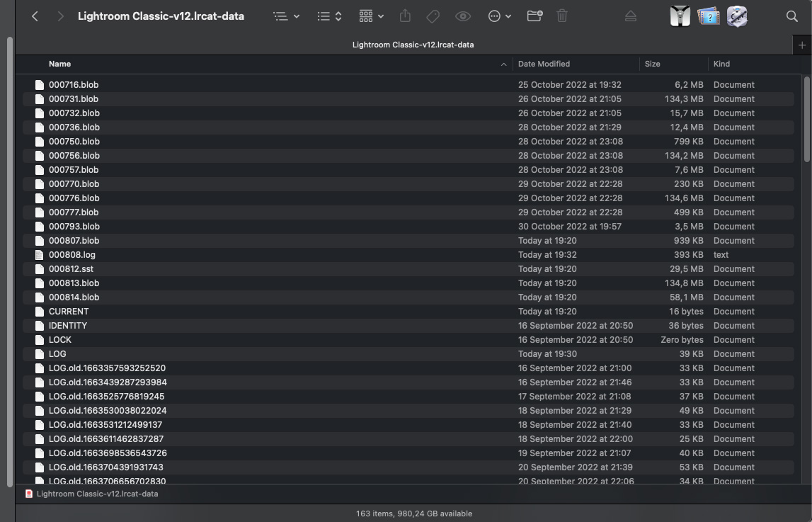This screenshot has width=812, height=522.
Task: Select the LOCK file
Action: pyautogui.click(x=408, y=340)
